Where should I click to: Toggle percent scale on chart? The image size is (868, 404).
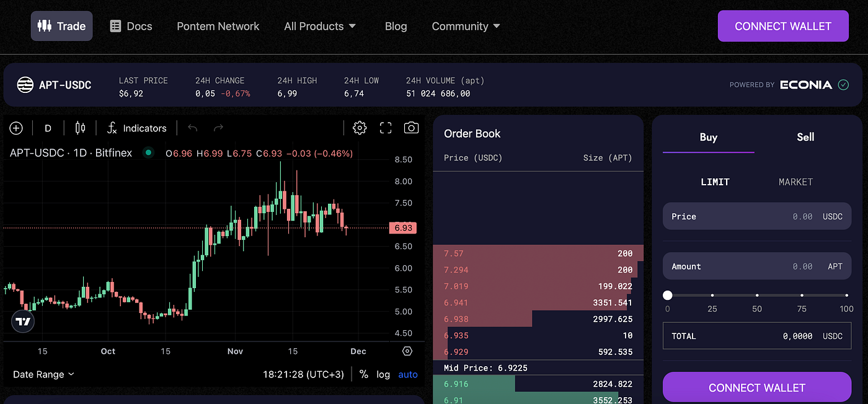364,374
